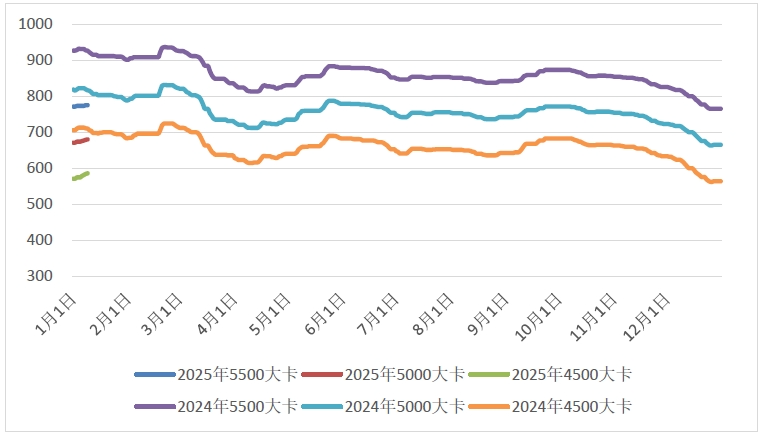The width and height of the screenshot is (763, 437).
Task: Click the purple legend line marker
Action: (153, 406)
